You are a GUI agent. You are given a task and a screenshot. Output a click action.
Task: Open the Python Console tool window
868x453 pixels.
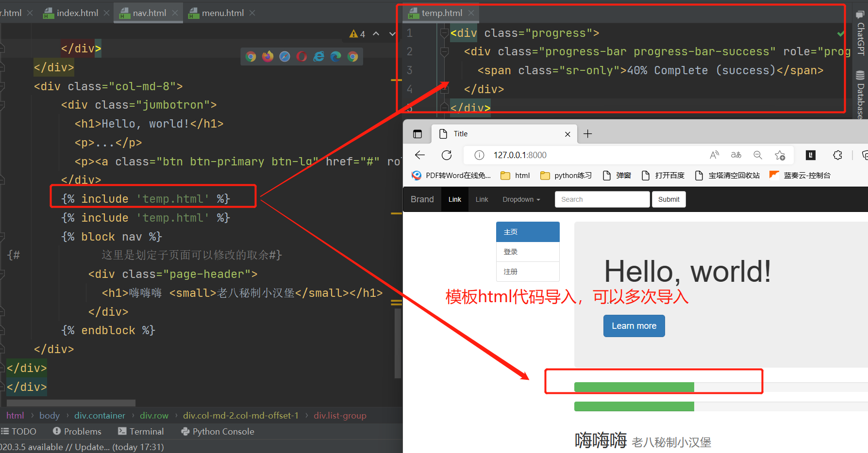217,431
